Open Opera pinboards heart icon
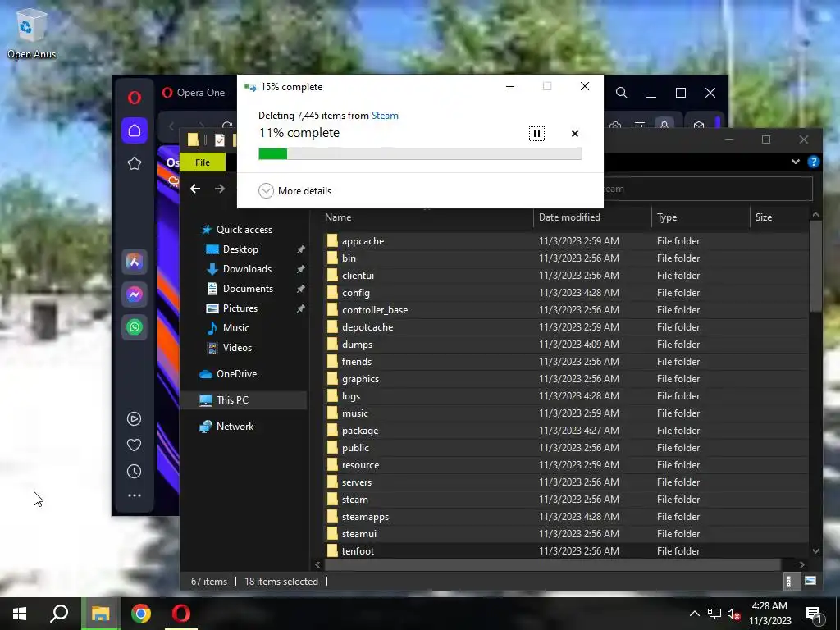The image size is (840, 630). tap(135, 445)
